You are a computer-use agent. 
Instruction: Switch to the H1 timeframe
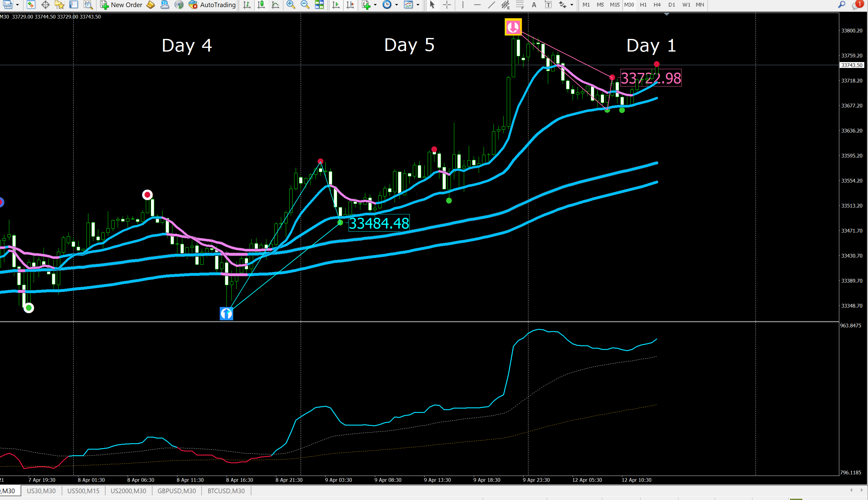[x=643, y=5]
